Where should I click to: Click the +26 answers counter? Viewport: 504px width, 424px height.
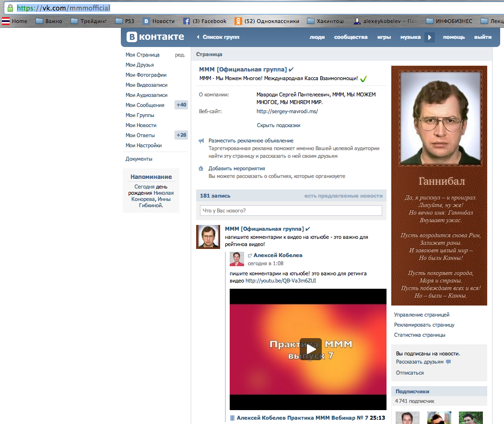(181, 135)
